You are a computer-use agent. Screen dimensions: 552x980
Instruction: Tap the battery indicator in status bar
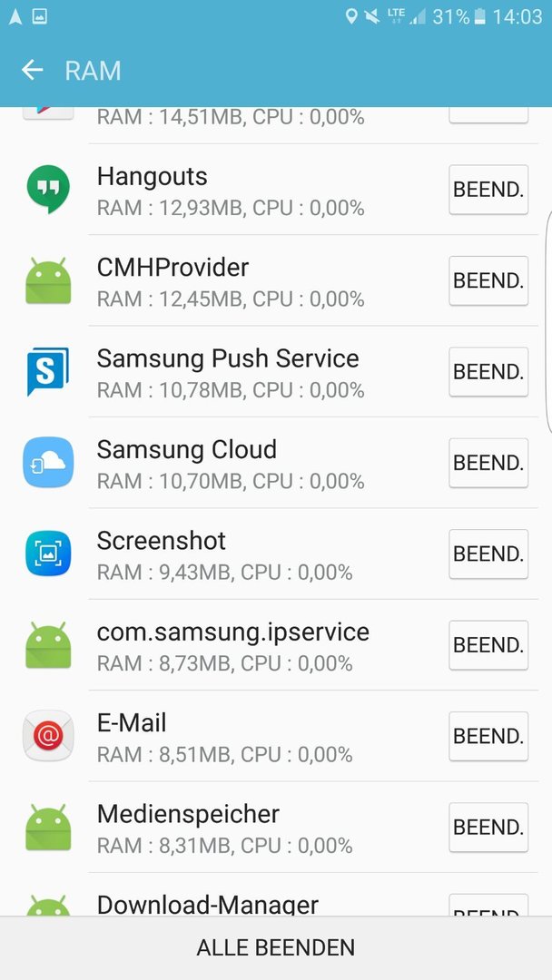pyautogui.click(x=479, y=16)
